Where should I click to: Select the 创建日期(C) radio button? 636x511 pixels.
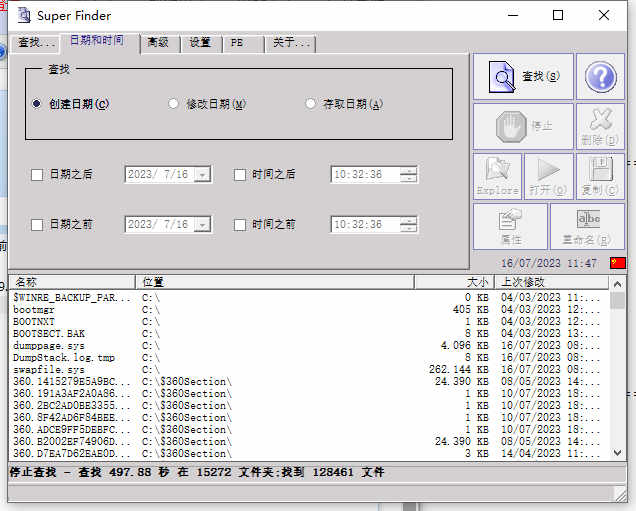[37, 104]
